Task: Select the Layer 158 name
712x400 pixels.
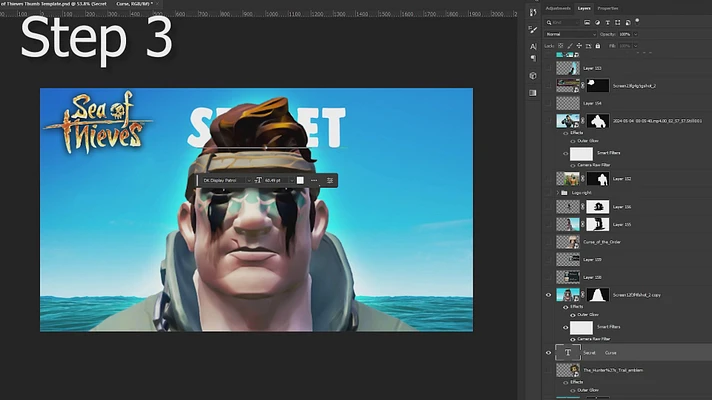Action: (592, 277)
